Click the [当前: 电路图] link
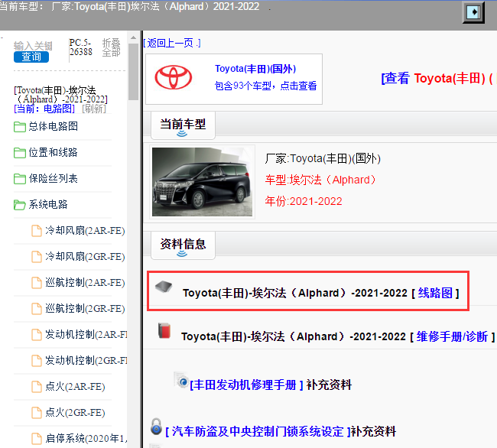 pos(44,109)
